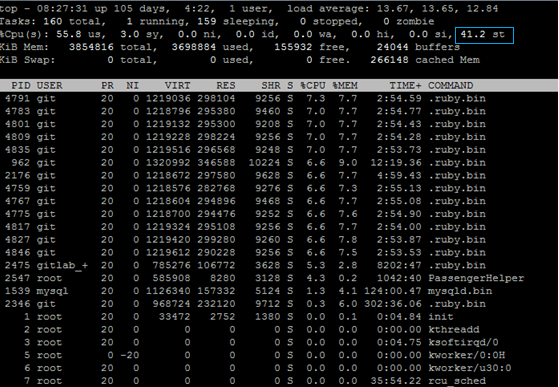Click the TIME+ column header
Image resolution: width=559 pixels, height=387 pixels.
(x=405, y=86)
